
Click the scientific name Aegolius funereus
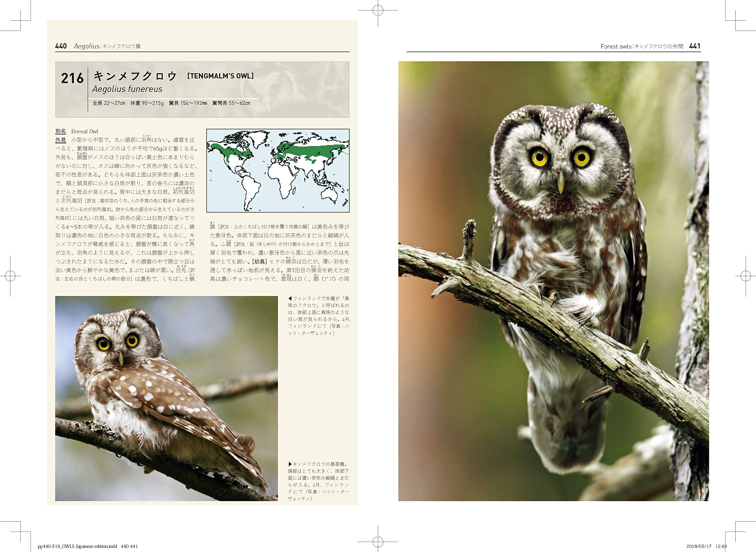pos(127,89)
